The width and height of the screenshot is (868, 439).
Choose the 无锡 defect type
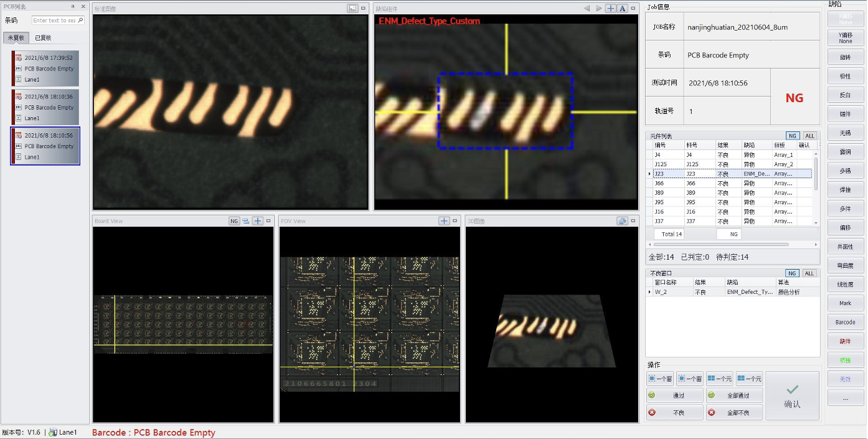coord(845,133)
